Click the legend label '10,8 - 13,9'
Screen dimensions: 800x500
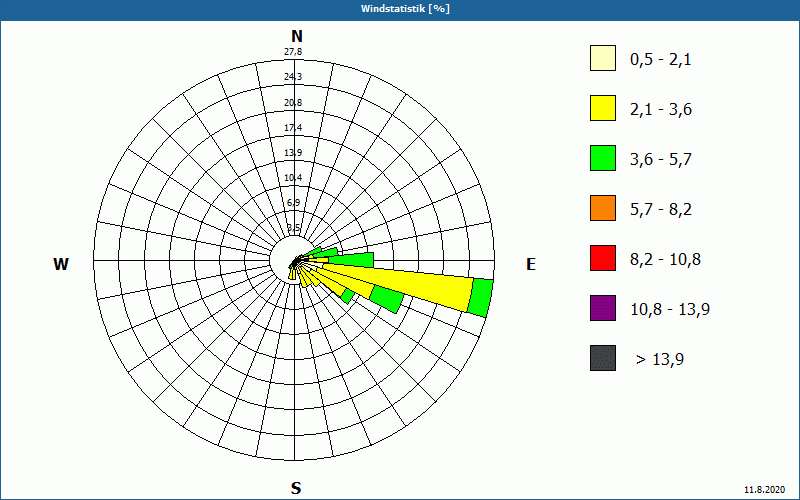pyautogui.click(x=670, y=310)
